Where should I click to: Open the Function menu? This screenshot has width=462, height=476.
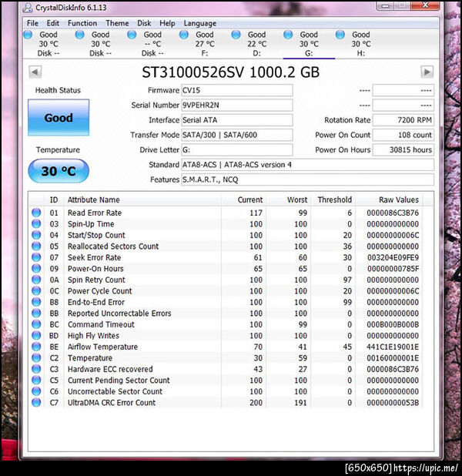click(82, 23)
